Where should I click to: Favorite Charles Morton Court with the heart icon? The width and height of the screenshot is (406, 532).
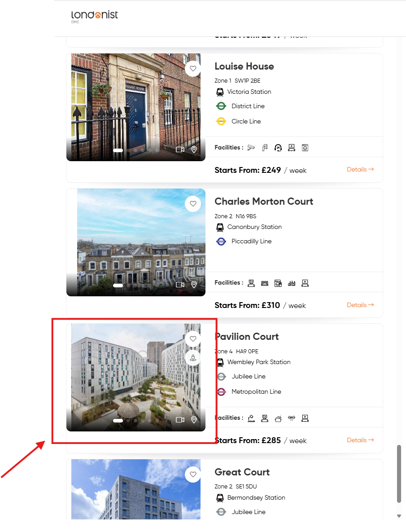click(x=193, y=203)
